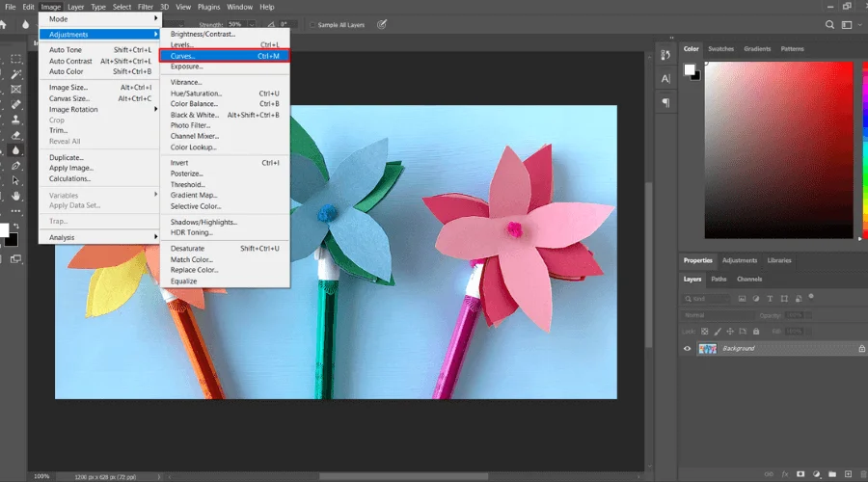Toggle filter for pixel layers icon
The image size is (868, 482).
[742, 299]
